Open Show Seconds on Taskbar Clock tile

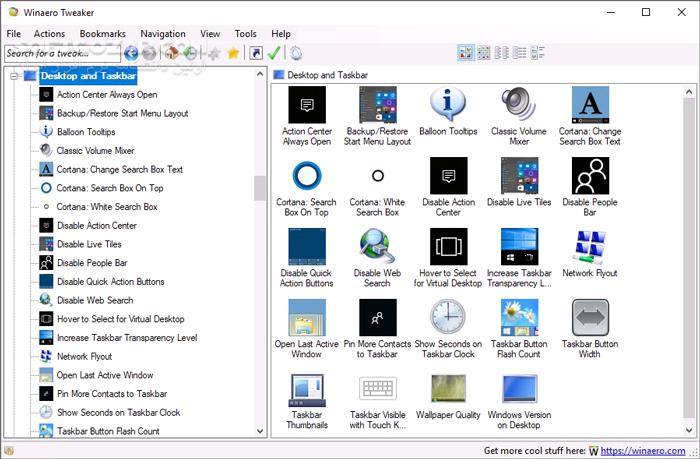[x=448, y=329]
